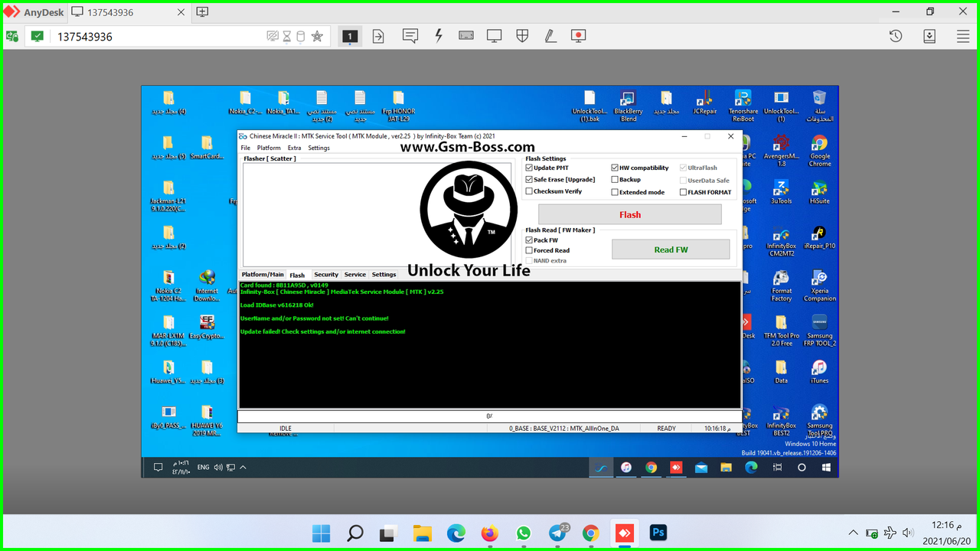
Task: Open AnyDesk session history clock icon
Action: [895, 36]
